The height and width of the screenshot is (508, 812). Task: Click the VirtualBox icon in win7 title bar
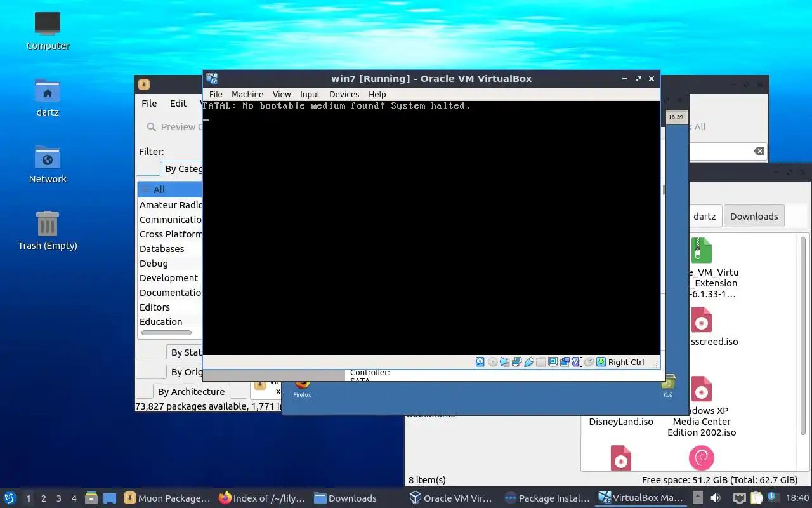click(x=212, y=79)
